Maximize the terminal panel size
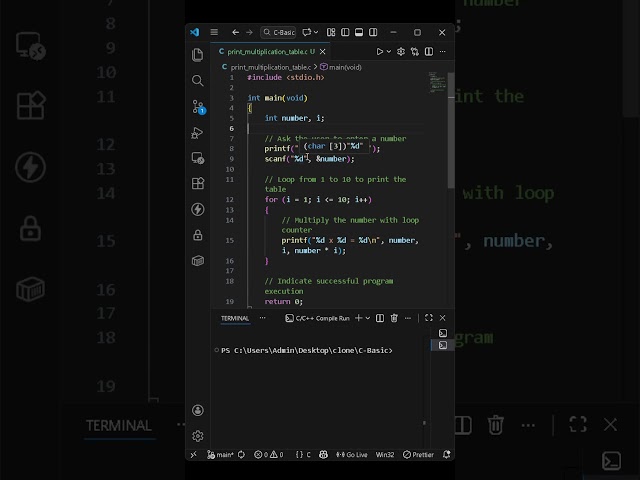Screen dimensions: 640x480 click(x=429, y=318)
